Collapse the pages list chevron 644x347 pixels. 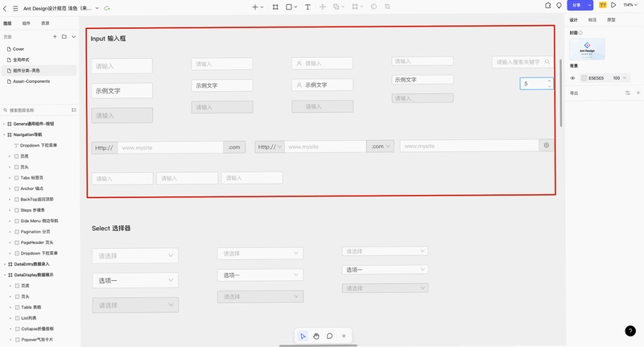[73, 36]
